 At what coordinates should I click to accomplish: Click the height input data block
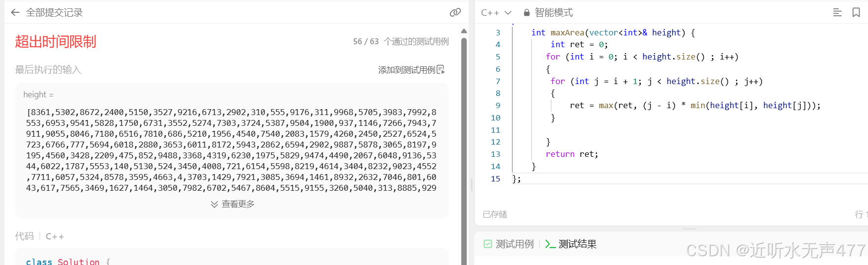point(231,150)
